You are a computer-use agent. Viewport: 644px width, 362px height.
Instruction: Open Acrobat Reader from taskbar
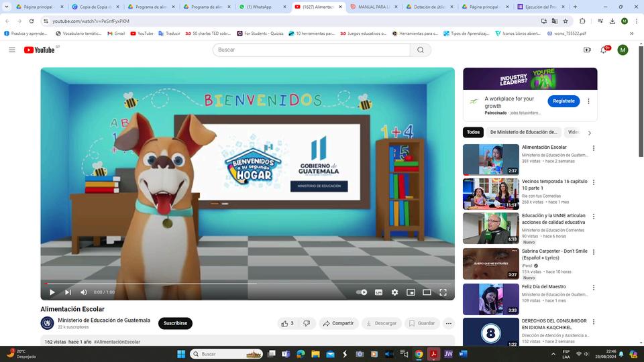click(x=433, y=354)
